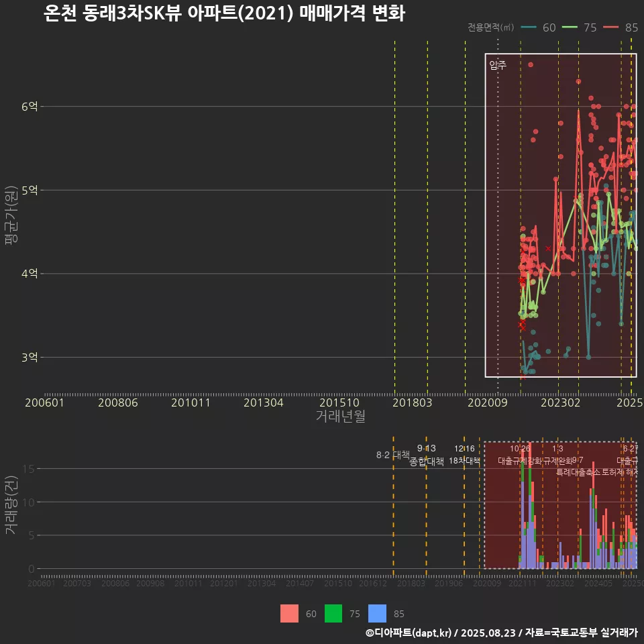
Task: Click 201612 on the volume chart x-axis
Action: (x=373, y=583)
